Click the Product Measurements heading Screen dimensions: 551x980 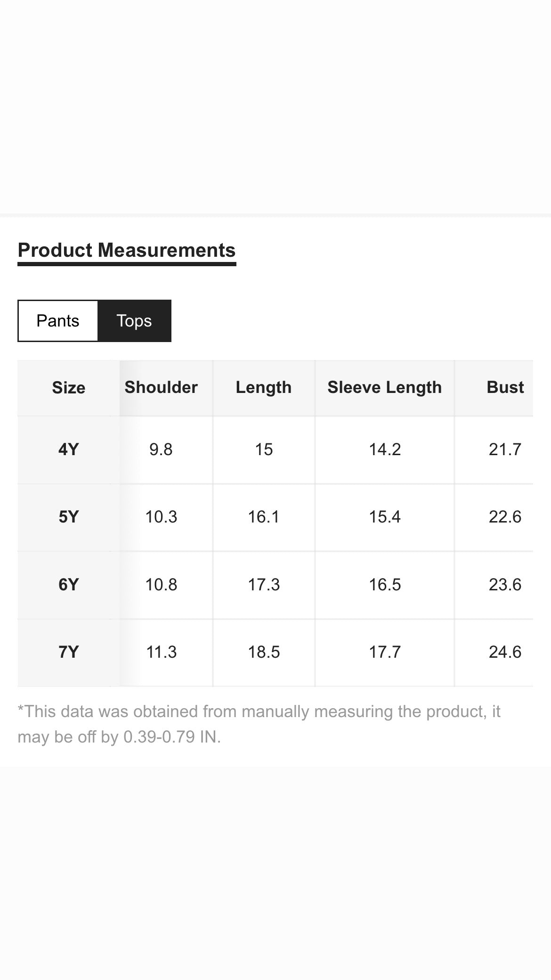(x=127, y=250)
